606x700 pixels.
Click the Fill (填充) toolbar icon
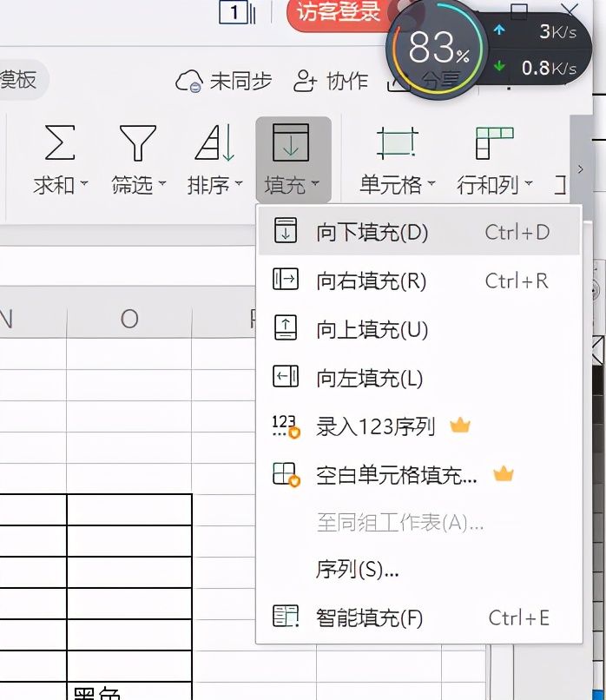[x=291, y=142]
